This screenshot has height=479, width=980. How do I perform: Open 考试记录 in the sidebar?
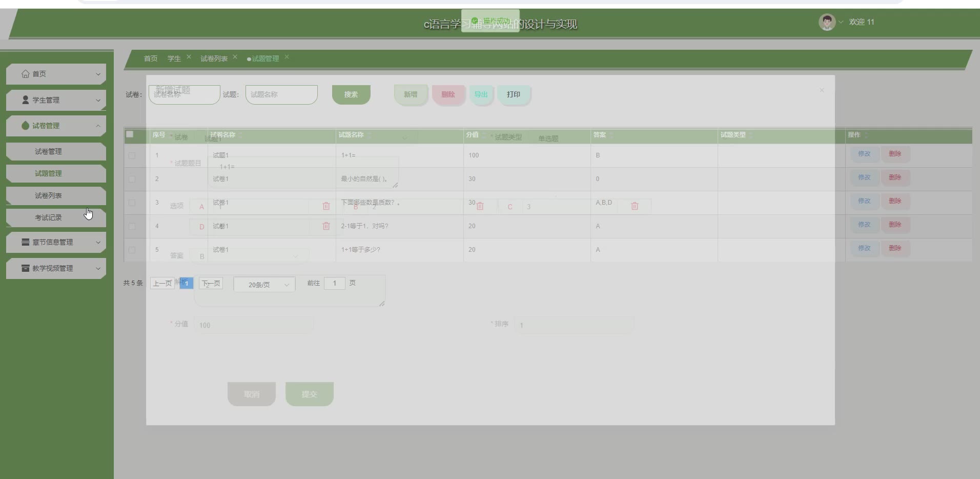pos(56,217)
